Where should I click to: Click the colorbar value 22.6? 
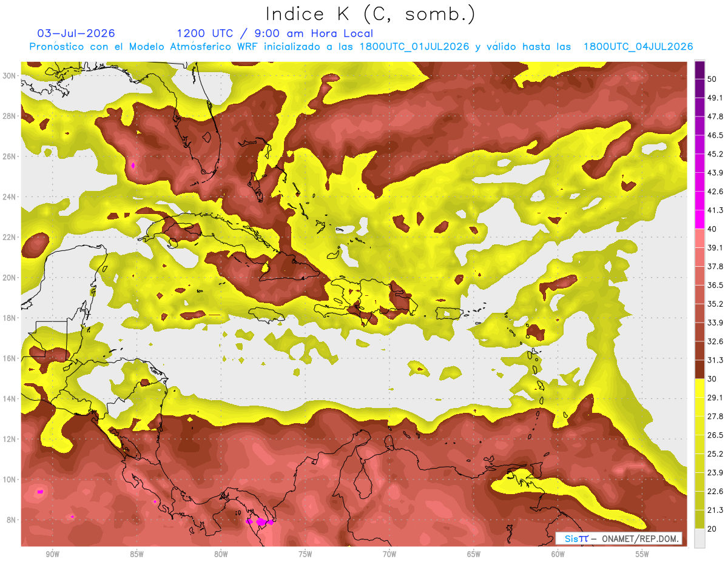715,491
